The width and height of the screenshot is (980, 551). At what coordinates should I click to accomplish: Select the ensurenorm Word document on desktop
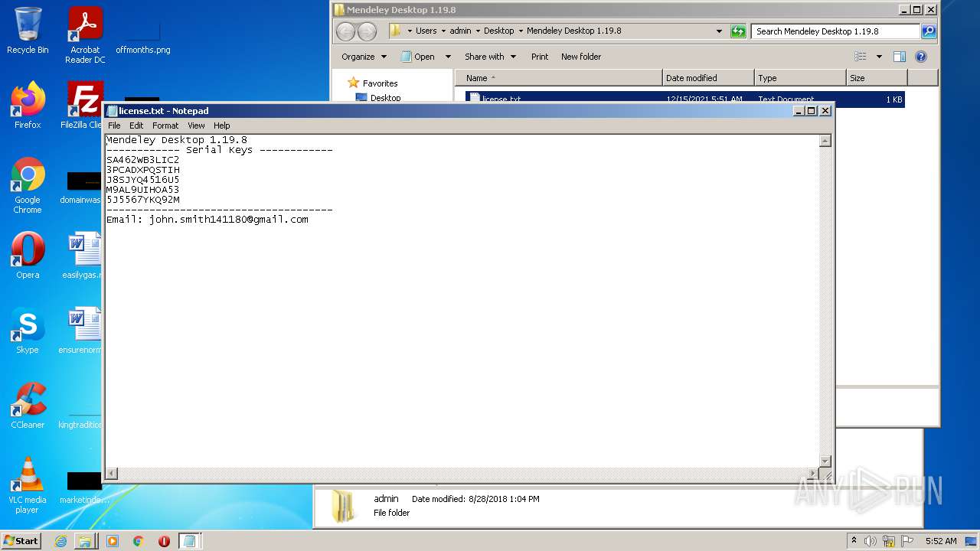point(81,331)
